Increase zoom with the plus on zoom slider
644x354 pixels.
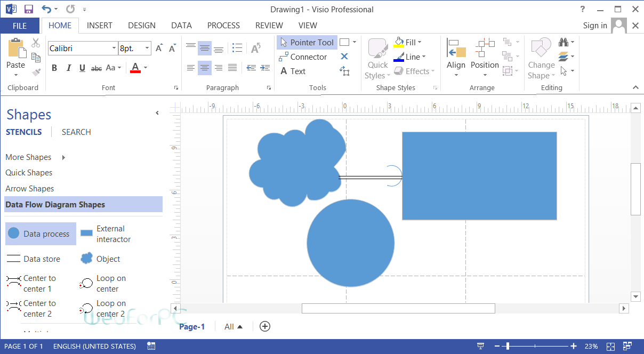coord(573,346)
